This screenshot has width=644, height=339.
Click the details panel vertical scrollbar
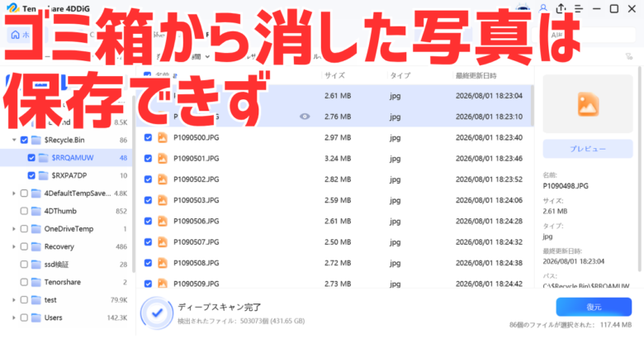pyautogui.click(x=639, y=169)
